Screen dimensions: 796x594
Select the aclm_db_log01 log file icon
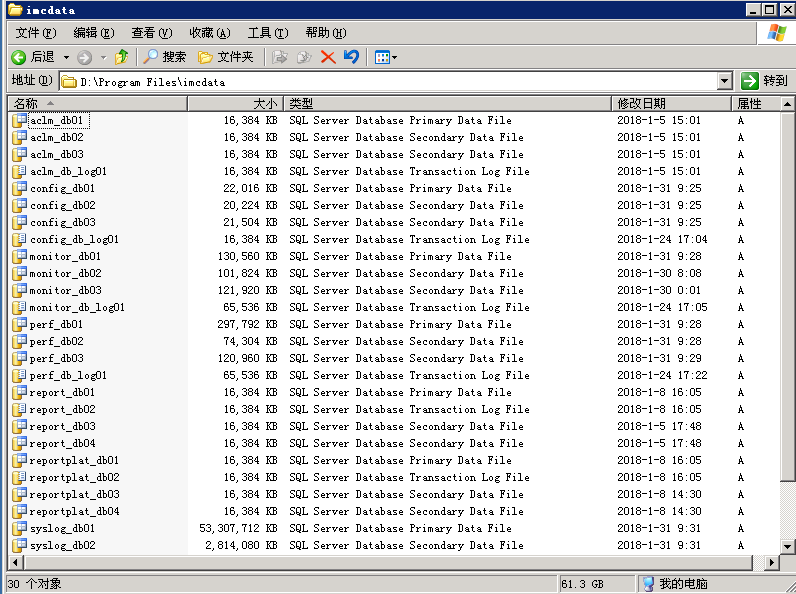click(19, 171)
